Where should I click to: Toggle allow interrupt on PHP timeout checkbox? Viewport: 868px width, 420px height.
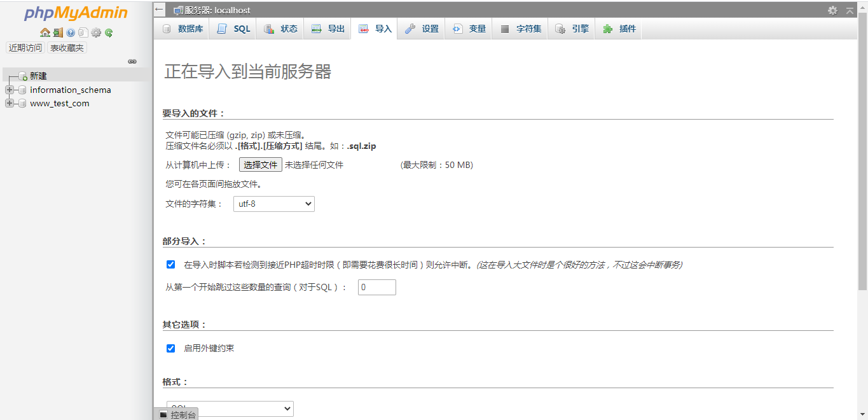(x=170, y=265)
